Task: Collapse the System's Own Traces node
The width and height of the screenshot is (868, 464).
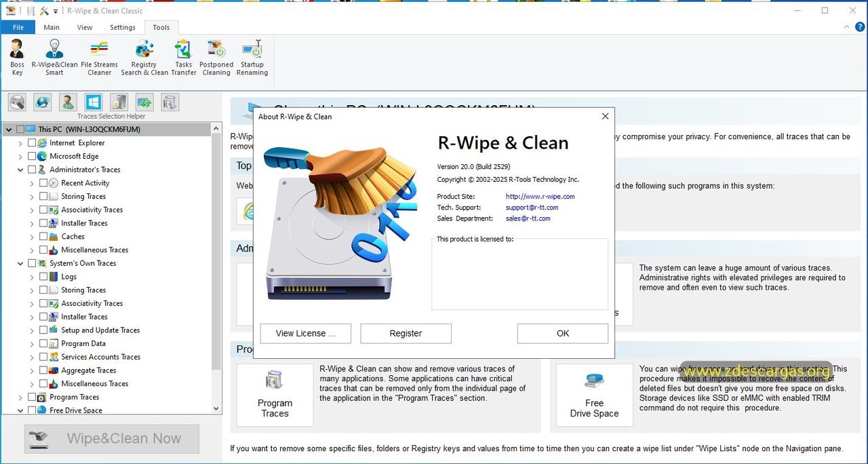Action: coord(20,263)
